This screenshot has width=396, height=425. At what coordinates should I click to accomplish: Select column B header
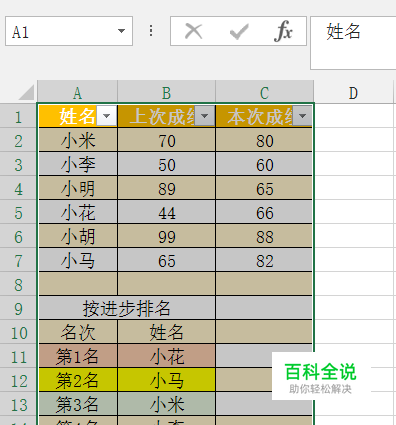pos(167,92)
